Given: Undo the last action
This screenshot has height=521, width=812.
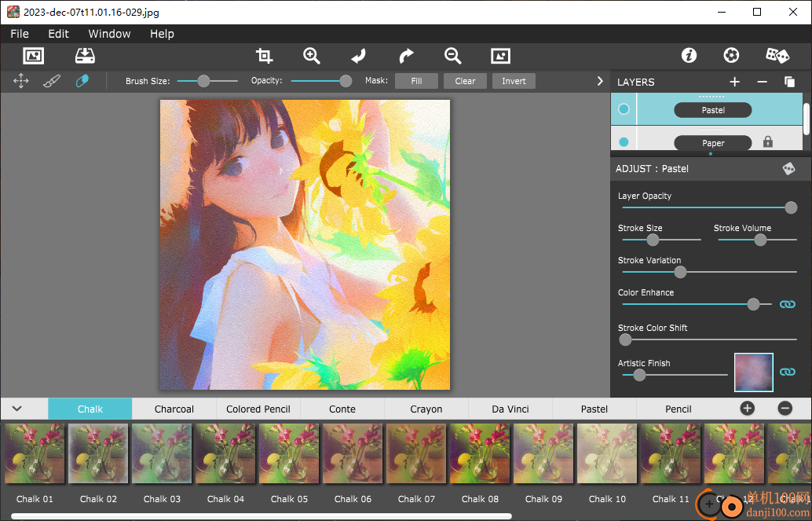Looking at the screenshot, I should pos(358,56).
